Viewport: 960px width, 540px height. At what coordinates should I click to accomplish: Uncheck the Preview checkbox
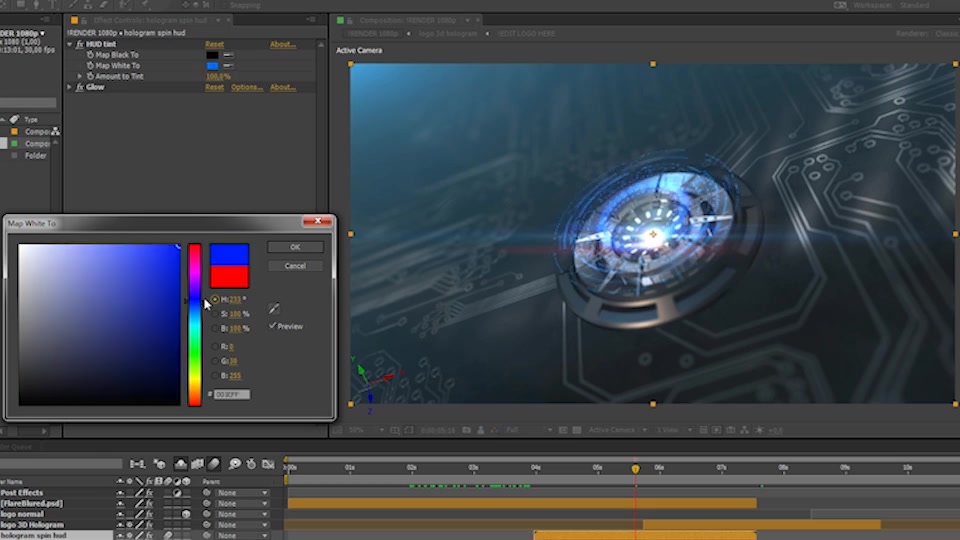click(x=272, y=326)
